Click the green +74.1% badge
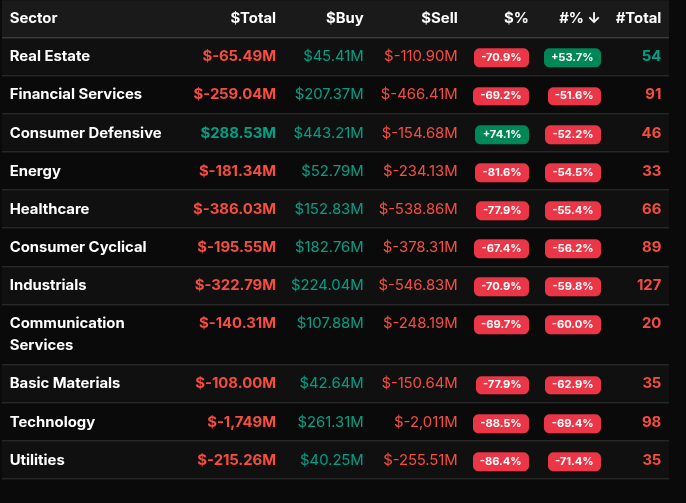686x503 pixels. pos(501,133)
